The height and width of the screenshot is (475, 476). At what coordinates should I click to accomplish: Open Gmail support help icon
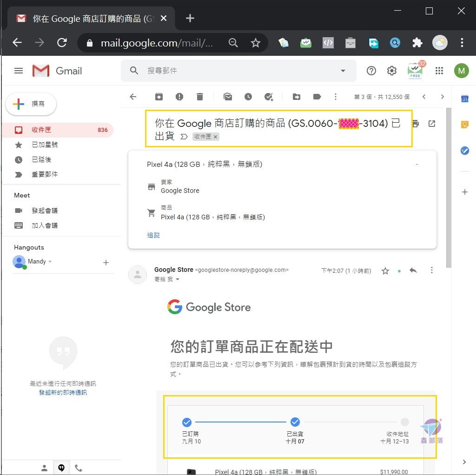[371, 71]
